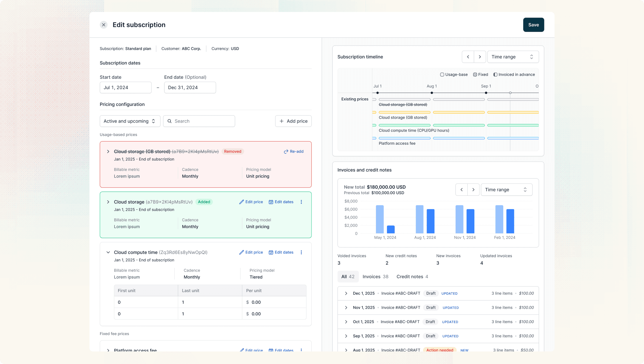Open the Subscription timeline Time range selector
644x364 pixels.
(513, 57)
